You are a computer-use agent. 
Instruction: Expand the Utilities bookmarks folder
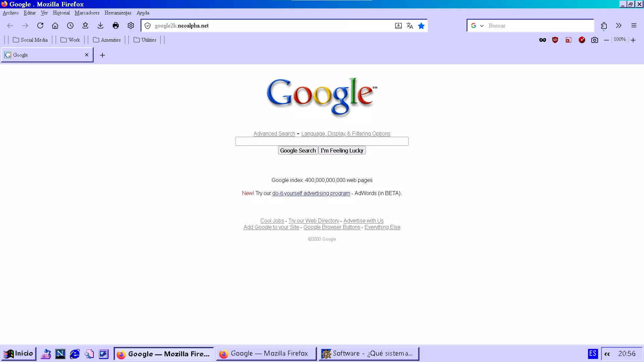[145, 40]
